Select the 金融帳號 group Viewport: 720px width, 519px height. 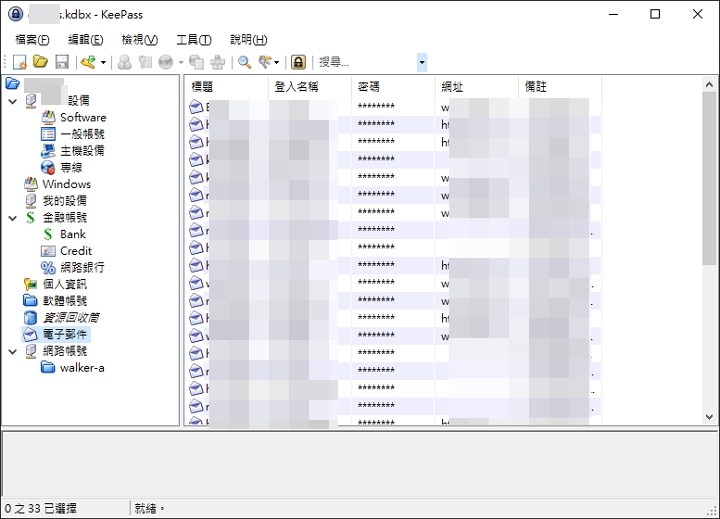tap(65, 218)
